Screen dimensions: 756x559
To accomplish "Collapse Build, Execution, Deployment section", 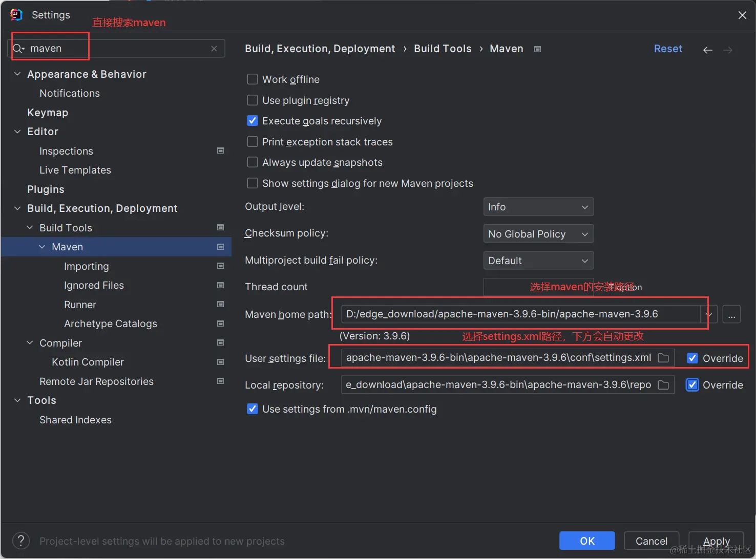I will pos(17,208).
